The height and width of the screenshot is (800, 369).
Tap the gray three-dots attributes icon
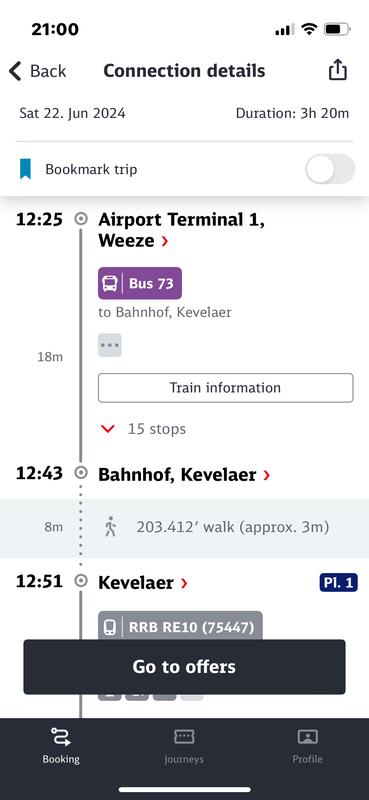(110, 345)
